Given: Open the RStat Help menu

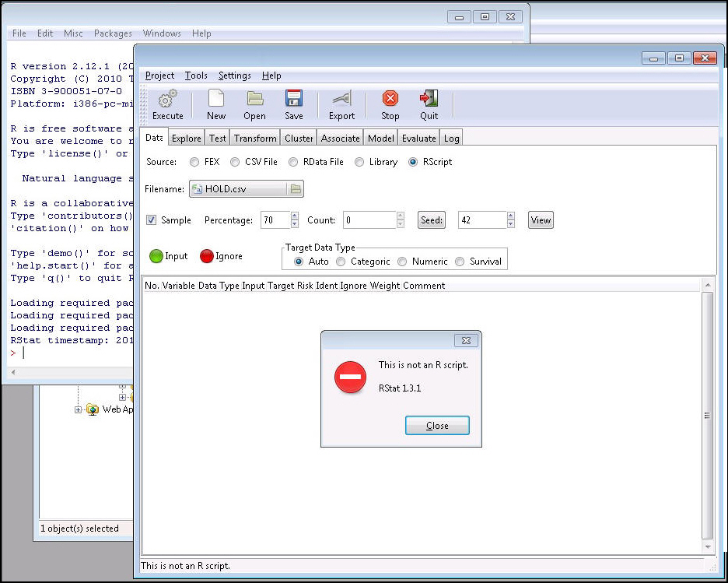Looking at the screenshot, I should pyautogui.click(x=271, y=76).
